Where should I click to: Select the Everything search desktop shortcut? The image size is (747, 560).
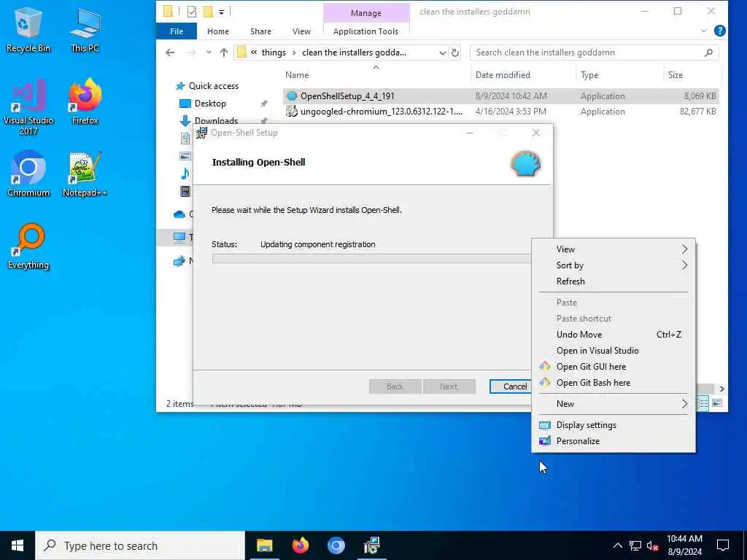click(x=28, y=246)
